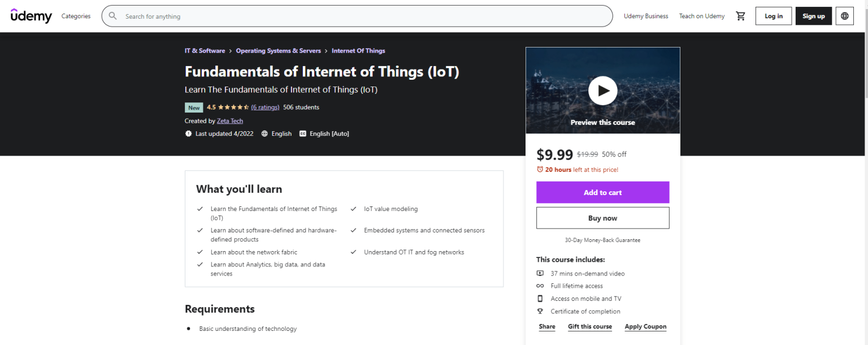This screenshot has height=345, width=868.
Task: View the 6 ratings link
Action: click(x=265, y=107)
